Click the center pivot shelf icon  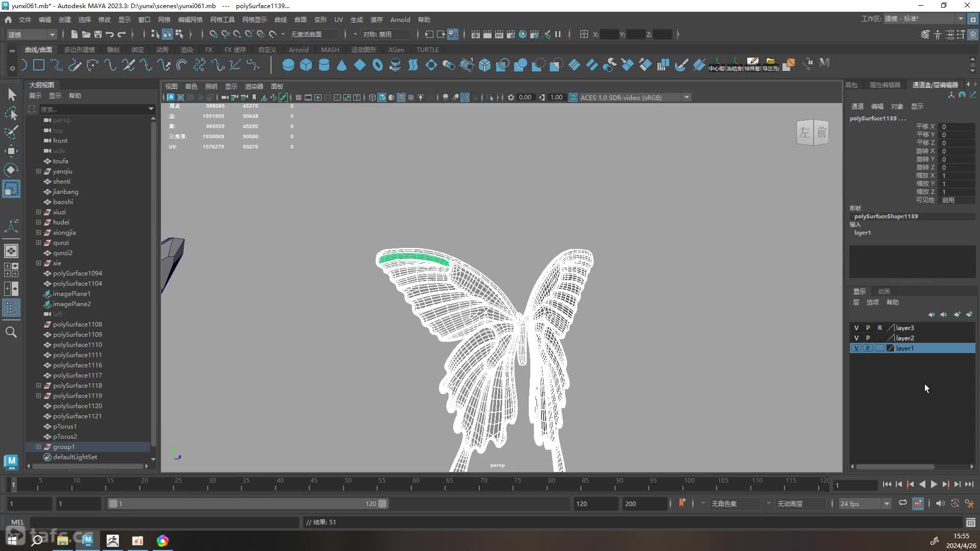717,64
